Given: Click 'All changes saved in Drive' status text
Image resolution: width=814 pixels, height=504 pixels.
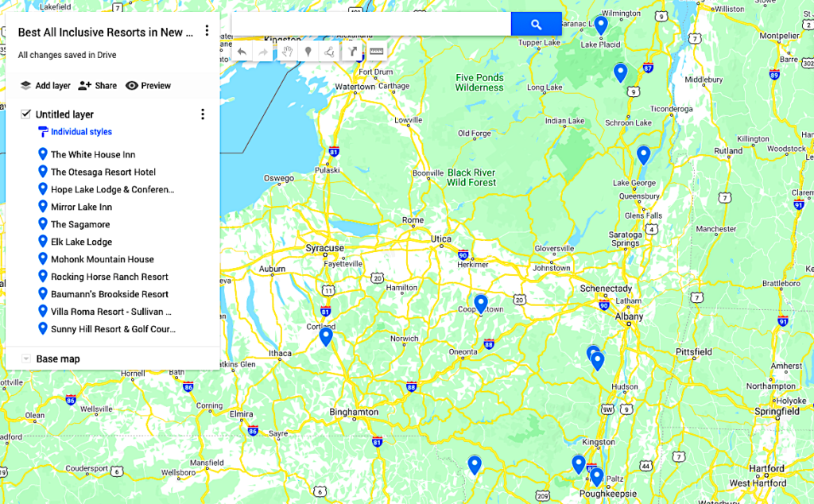Looking at the screenshot, I should (67, 55).
